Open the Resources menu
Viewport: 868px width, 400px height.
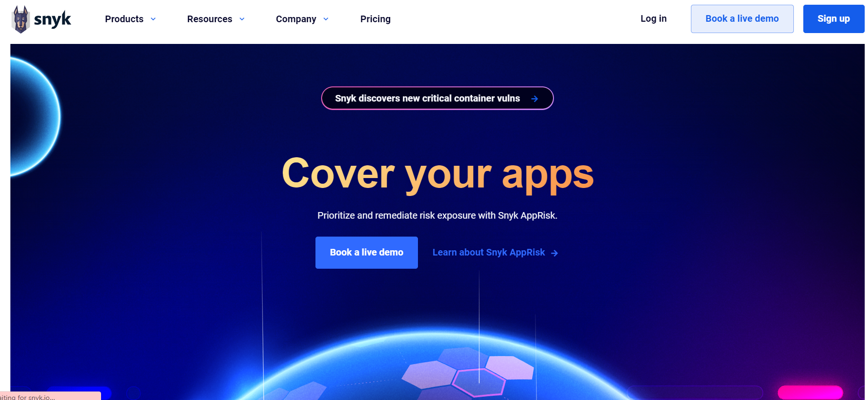tap(210, 19)
